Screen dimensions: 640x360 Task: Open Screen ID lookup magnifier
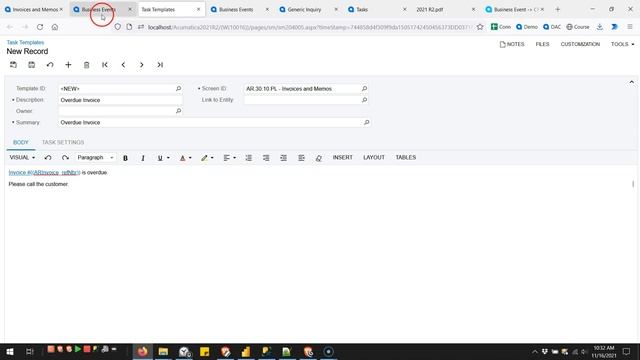[364, 89]
